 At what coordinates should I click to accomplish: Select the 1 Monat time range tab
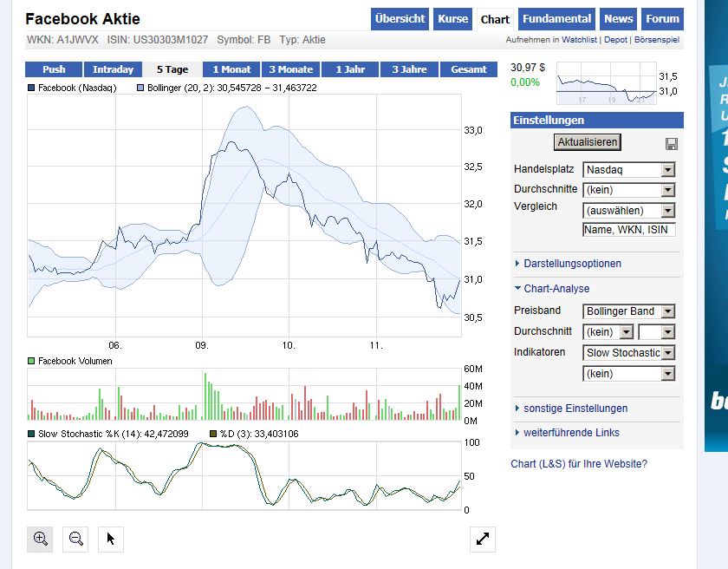point(231,69)
